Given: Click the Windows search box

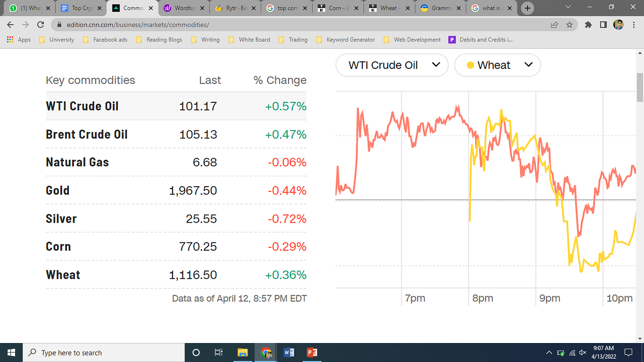Looking at the screenshot, I should [103, 353].
